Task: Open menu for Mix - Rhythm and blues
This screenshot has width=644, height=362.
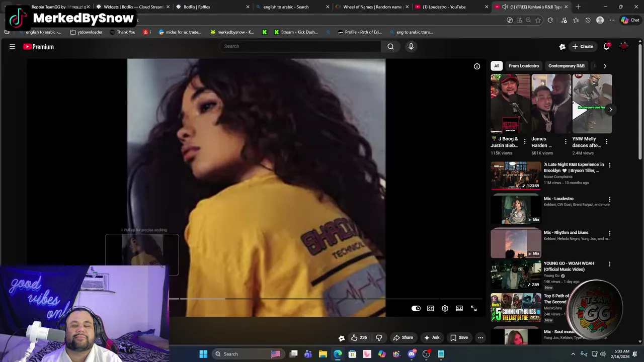Action: coord(610,233)
